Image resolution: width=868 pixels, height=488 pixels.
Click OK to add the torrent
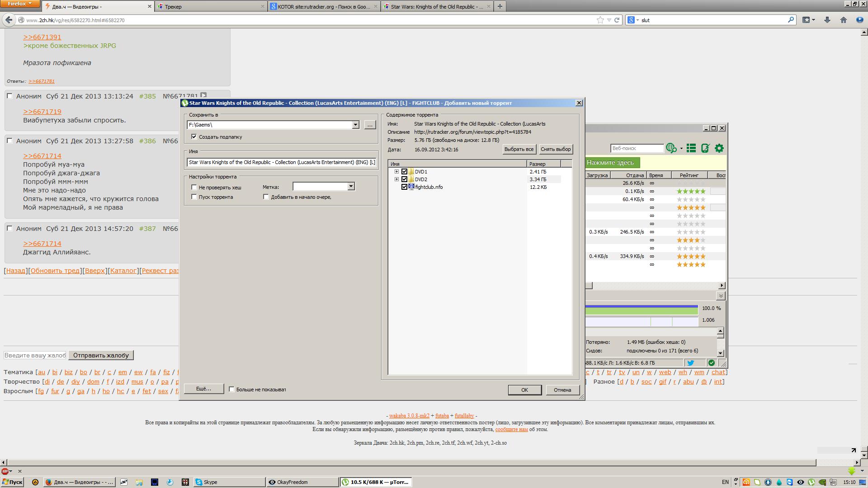tap(524, 390)
